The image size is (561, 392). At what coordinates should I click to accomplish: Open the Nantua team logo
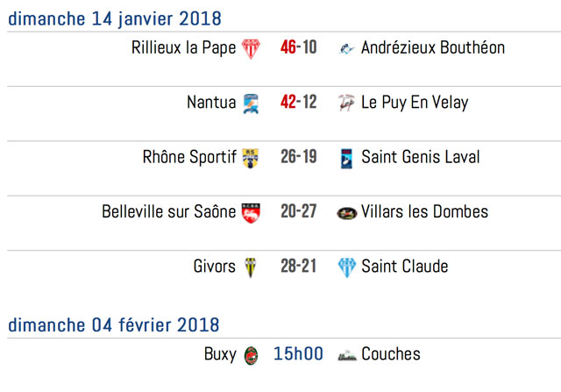click(x=251, y=103)
